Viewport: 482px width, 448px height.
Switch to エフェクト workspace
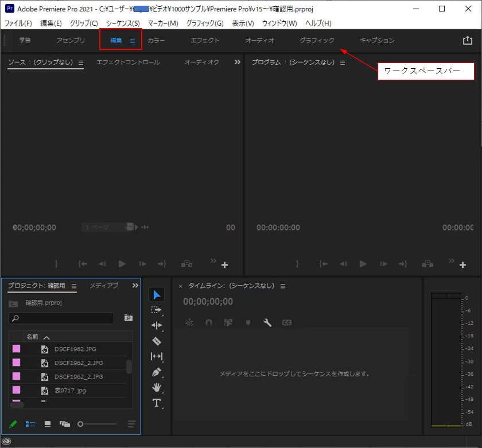point(205,40)
